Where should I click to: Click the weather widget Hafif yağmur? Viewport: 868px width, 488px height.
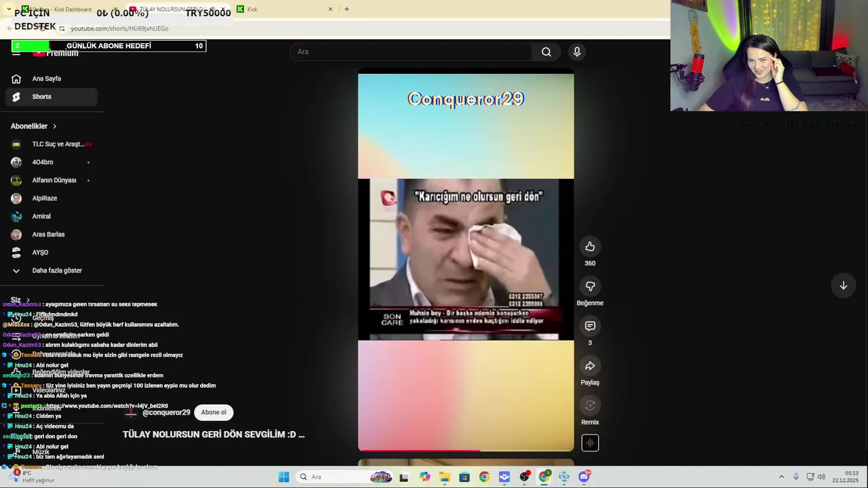pos(31,477)
